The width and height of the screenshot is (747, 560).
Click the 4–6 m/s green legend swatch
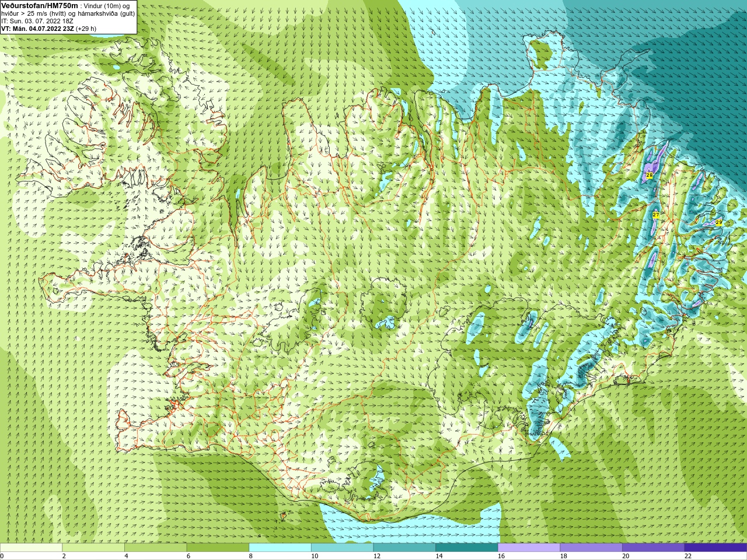pyautogui.click(x=155, y=548)
